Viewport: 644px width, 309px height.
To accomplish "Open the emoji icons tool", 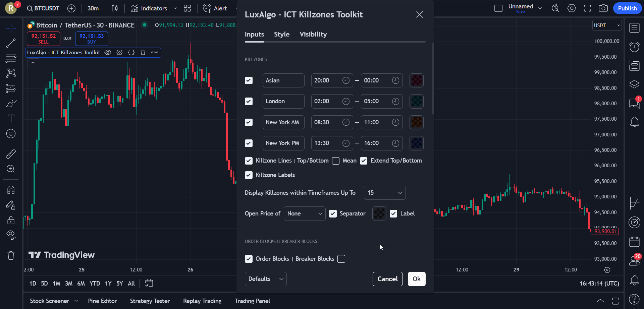I will pyautogui.click(x=11, y=134).
